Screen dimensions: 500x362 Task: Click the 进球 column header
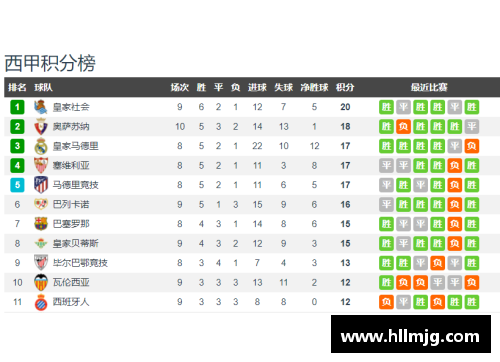(x=257, y=87)
